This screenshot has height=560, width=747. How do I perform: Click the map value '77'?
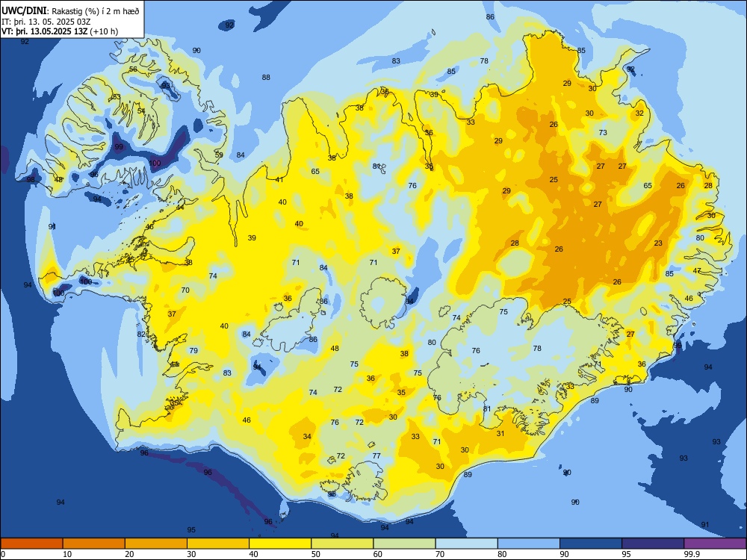point(376,455)
